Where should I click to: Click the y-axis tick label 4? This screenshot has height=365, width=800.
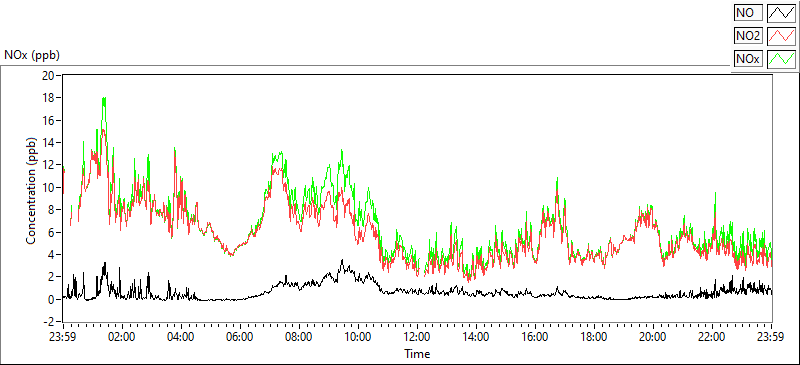52,255
